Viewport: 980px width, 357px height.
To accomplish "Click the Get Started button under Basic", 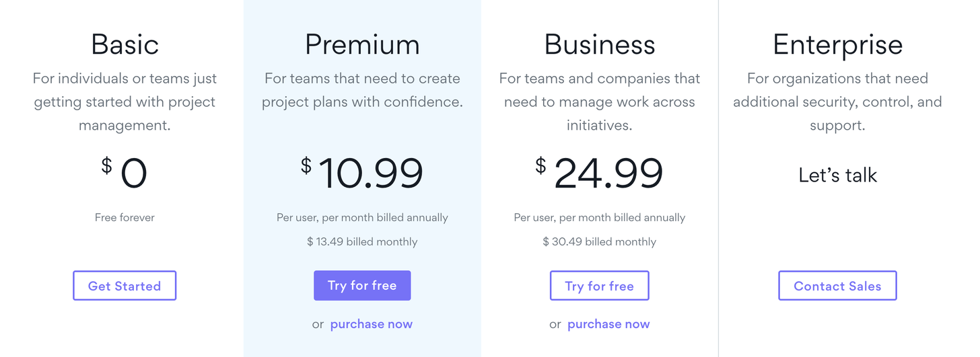I will (125, 286).
